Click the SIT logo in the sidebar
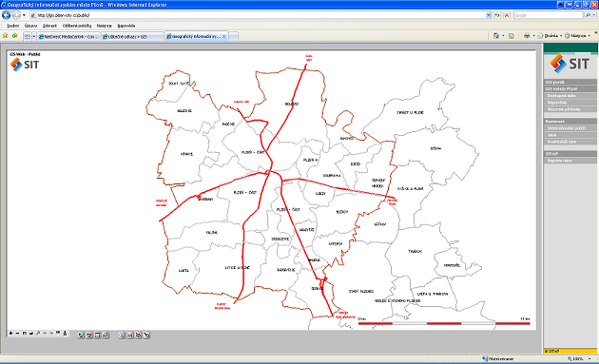This screenshot has height=364, width=599. coord(570,64)
